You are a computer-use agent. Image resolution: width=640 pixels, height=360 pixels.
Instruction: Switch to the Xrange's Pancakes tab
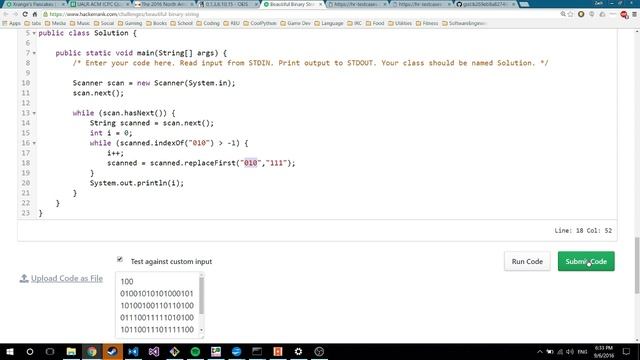coord(35,4)
